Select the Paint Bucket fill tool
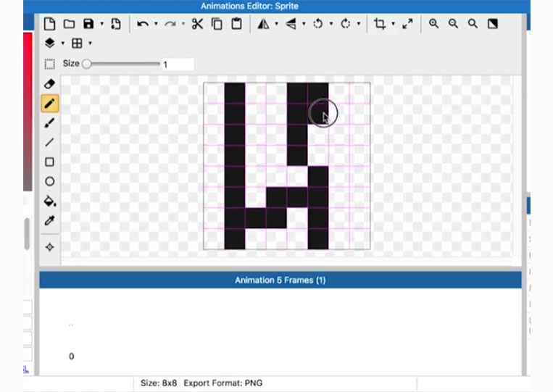The image size is (553, 392). (x=50, y=201)
